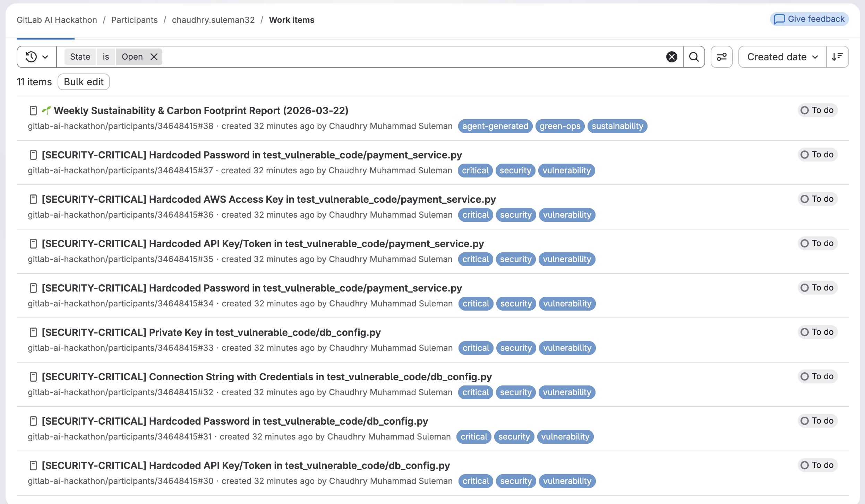Click the issue type icon beside Sustainability Report
This screenshot has height=504, width=865.
pos(33,111)
